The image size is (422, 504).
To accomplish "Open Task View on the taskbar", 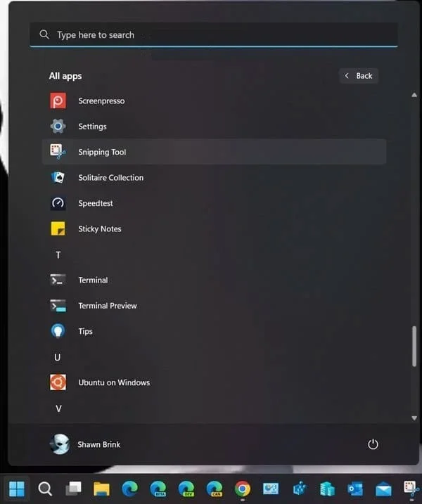I will pyautogui.click(x=73, y=489).
